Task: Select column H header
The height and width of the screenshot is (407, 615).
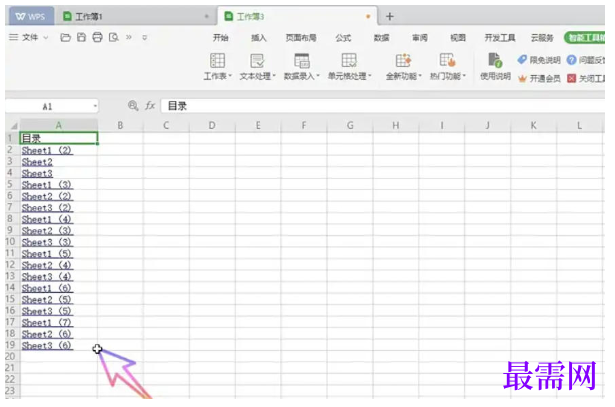Action: tap(396, 125)
